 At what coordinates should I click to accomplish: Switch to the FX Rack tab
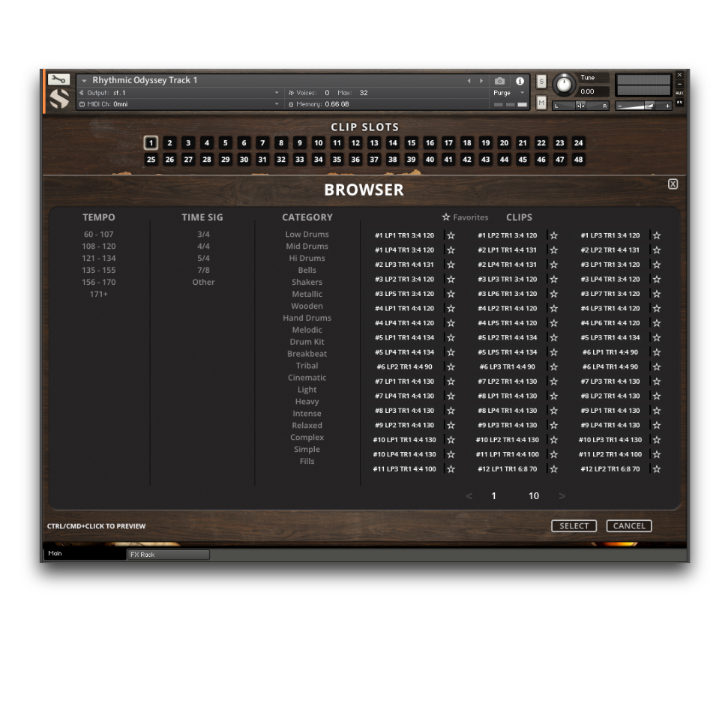tap(167, 555)
